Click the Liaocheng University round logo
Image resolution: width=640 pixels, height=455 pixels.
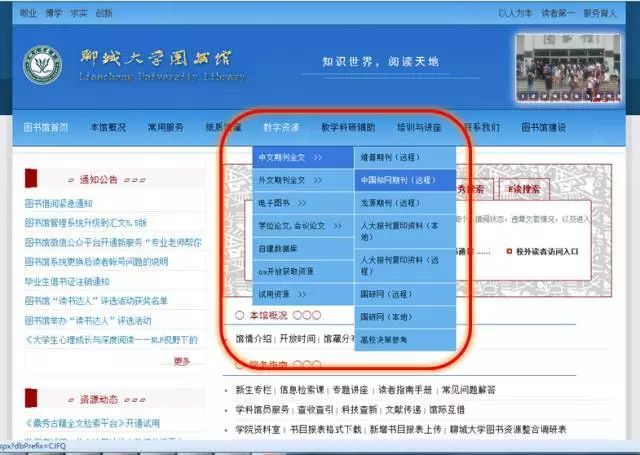[42, 65]
